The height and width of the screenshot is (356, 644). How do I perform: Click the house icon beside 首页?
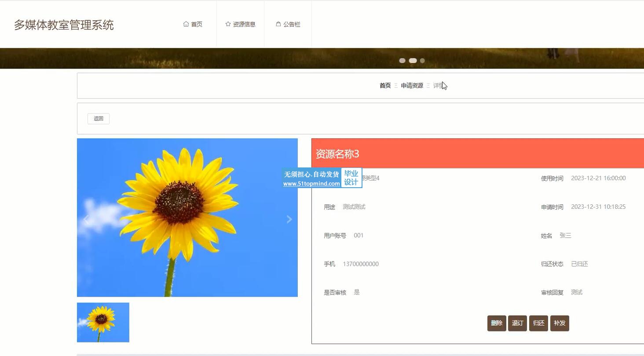coord(186,24)
